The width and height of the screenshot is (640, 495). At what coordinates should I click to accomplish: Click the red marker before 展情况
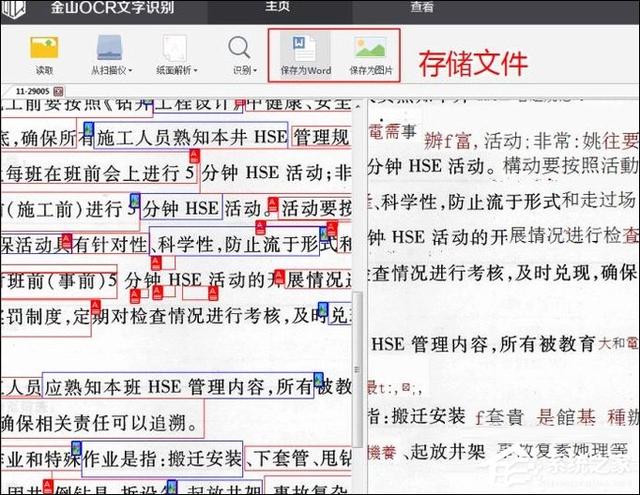coord(279,277)
